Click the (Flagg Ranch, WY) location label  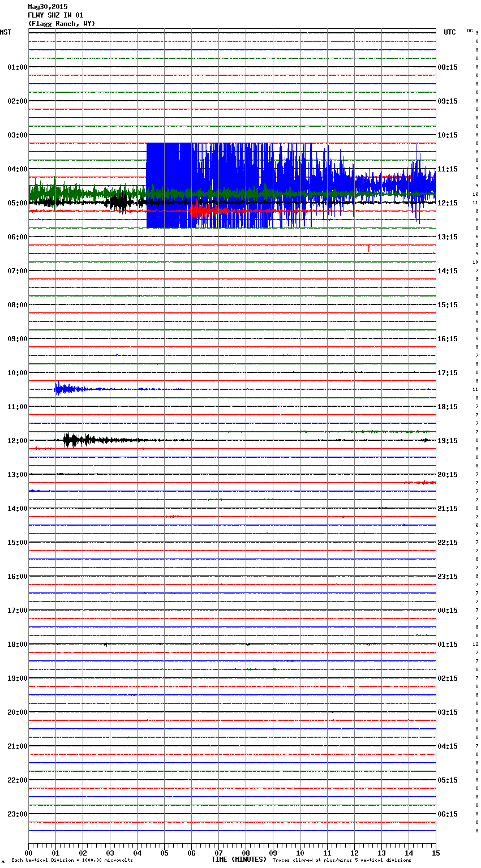pos(62,24)
